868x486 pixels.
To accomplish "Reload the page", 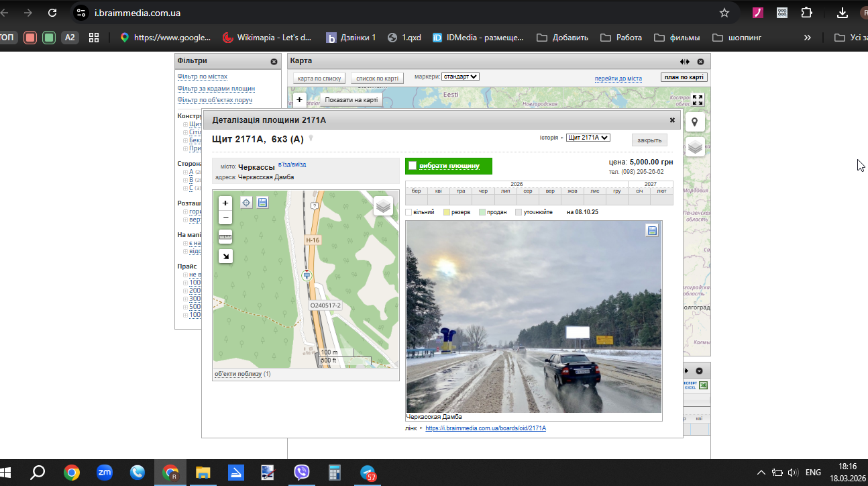I will (x=53, y=13).
